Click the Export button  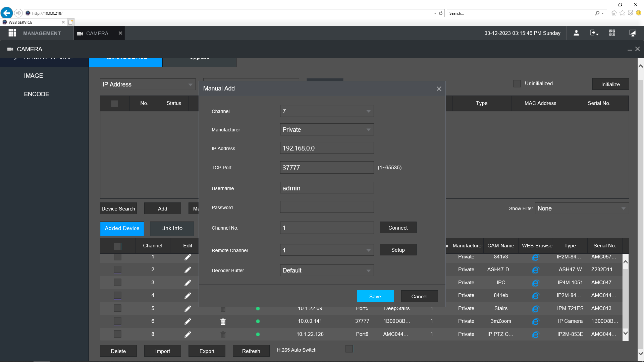tap(207, 351)
